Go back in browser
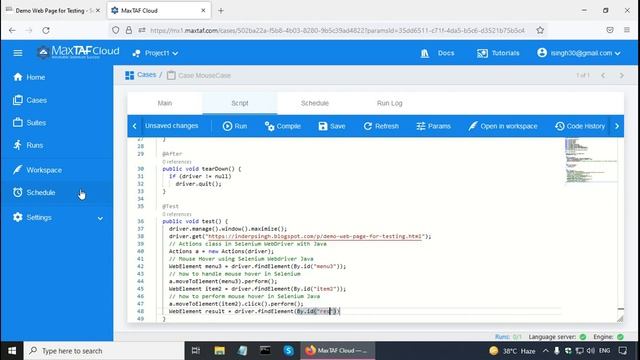 12,30
